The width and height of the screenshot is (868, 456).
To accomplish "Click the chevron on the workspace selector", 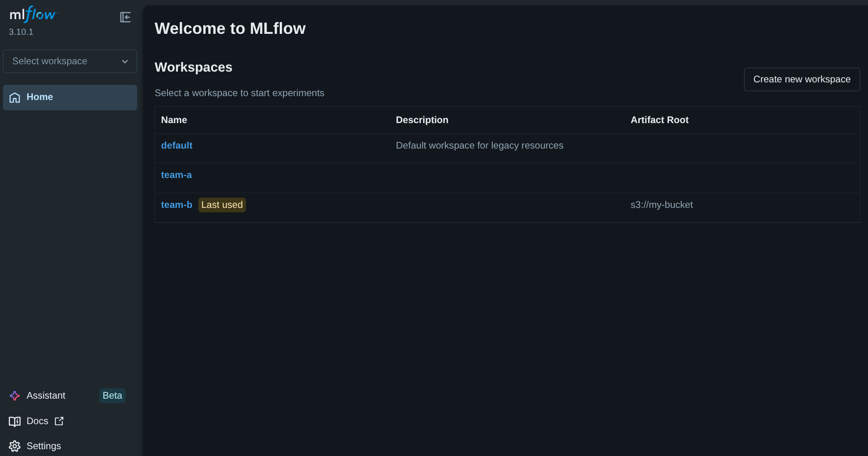I will 124,61.
